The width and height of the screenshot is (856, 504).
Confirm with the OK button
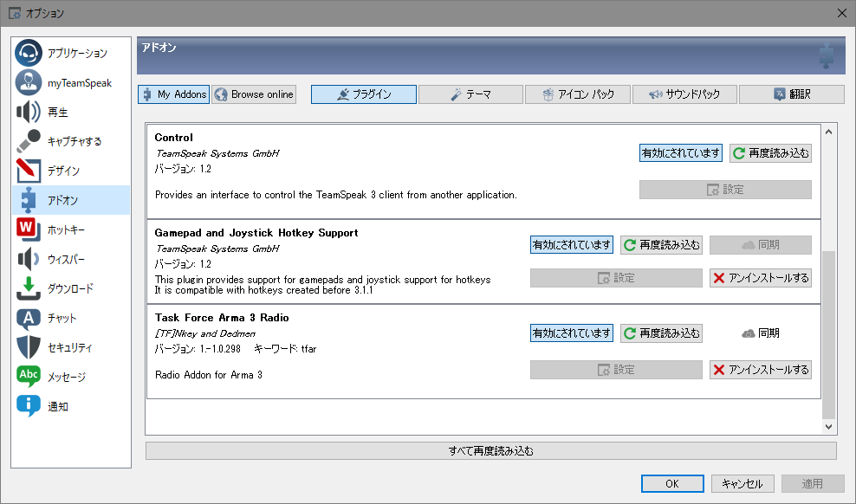[x=672, y=484]
